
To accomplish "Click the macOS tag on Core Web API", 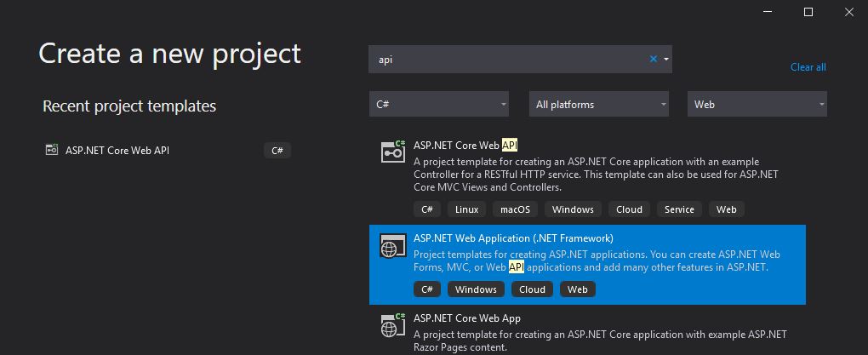I will [x=516, y=209].
